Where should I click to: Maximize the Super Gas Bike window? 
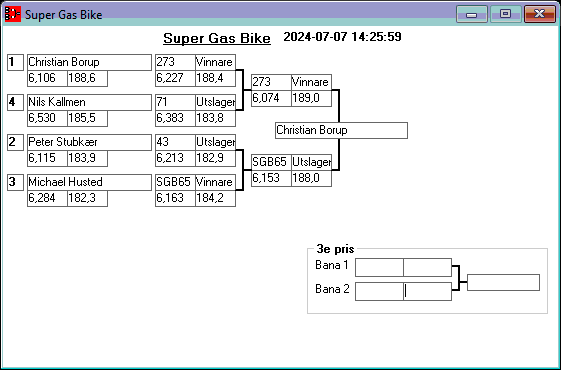pyautogui.click(x=505, y=14)
